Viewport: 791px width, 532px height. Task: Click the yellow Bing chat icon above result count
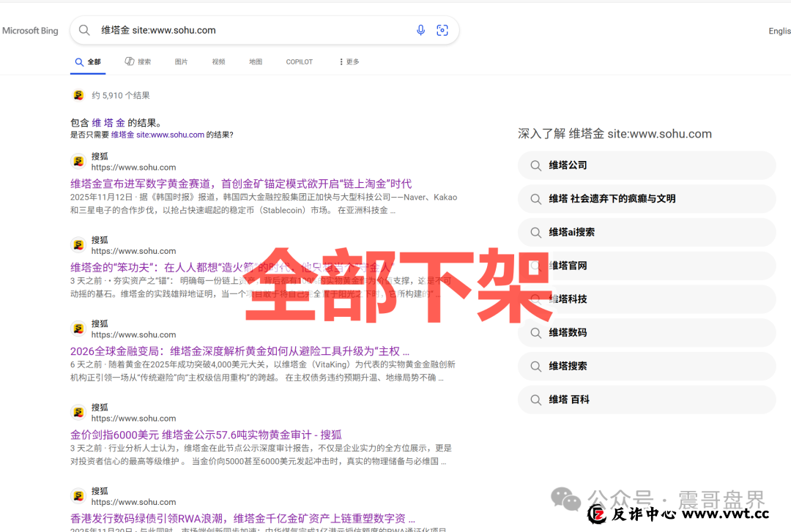click(x=78, y=95)
